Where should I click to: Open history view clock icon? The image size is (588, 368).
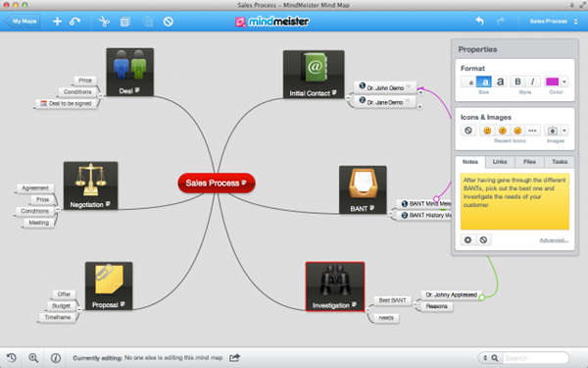pyautogui.click(x=11, y=358)
